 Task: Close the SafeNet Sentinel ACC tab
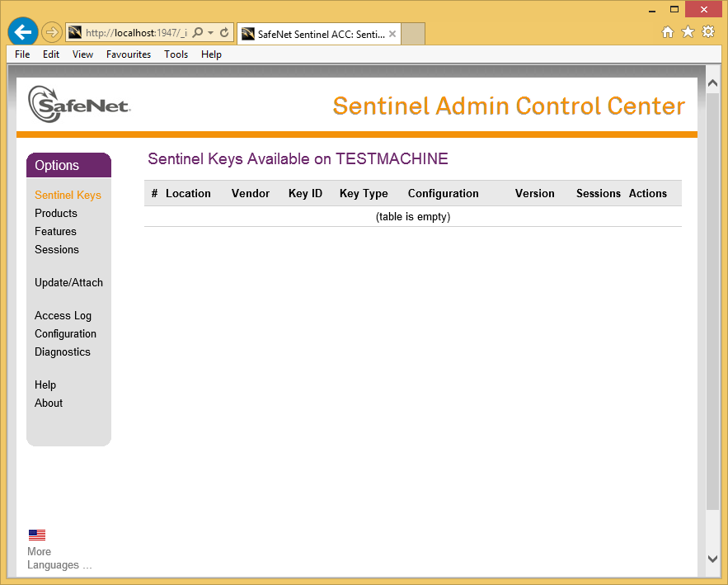(x=392, y=34)
